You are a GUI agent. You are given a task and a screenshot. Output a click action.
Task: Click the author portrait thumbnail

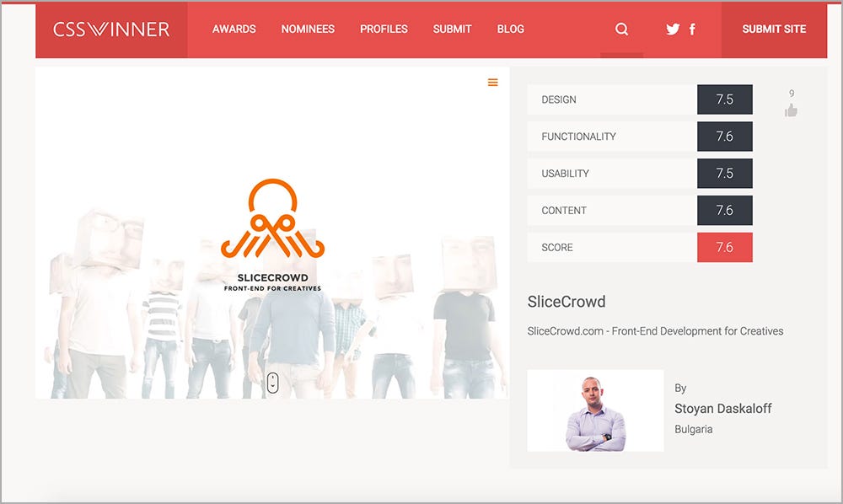coord(596,410)
